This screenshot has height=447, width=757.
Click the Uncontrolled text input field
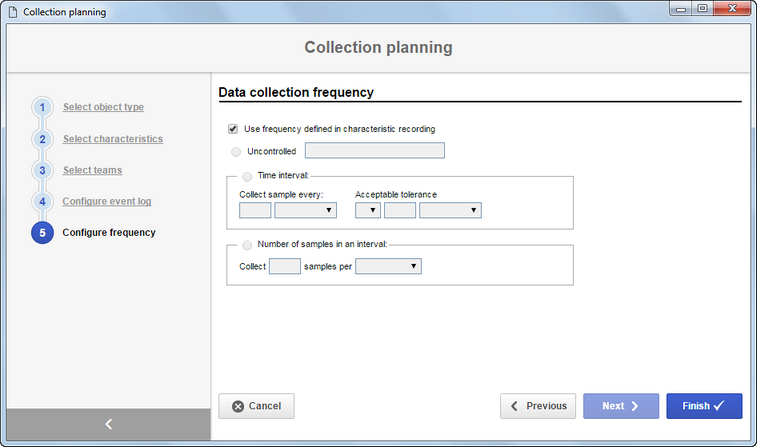[375, 150]
